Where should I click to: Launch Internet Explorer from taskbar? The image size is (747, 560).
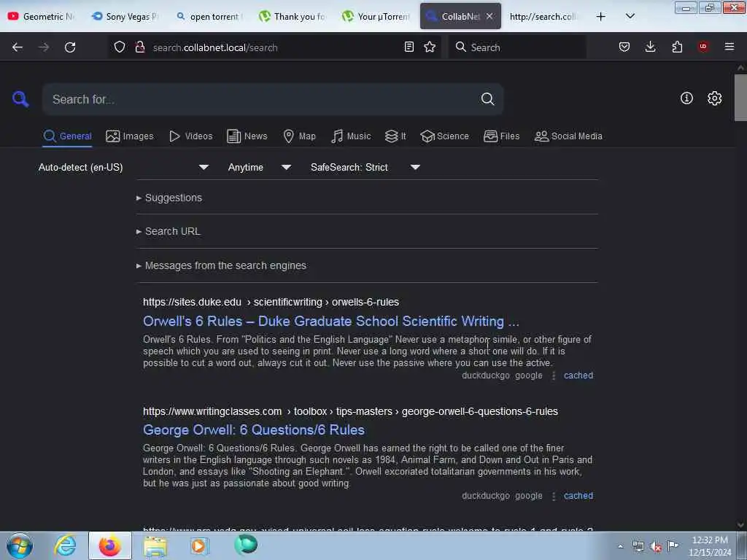click(65, 545)
